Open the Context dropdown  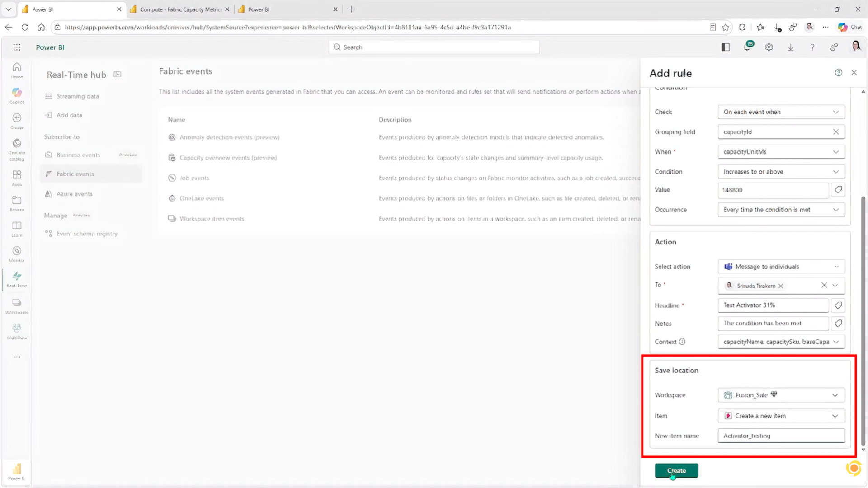pyautogui.click(x=781, y=342)
